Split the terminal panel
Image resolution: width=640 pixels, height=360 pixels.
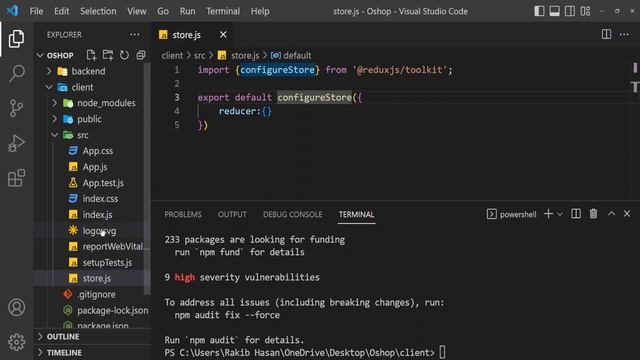[576, 214]
